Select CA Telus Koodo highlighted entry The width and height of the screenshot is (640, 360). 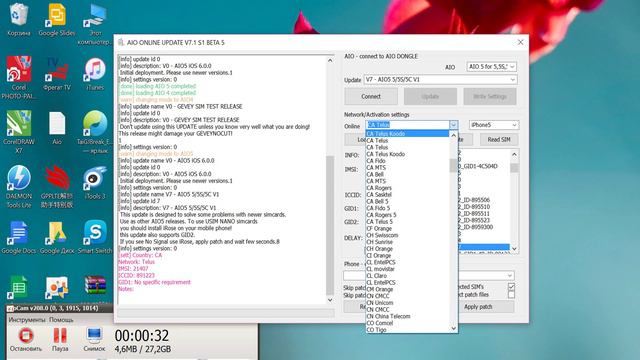coord(407,133)
